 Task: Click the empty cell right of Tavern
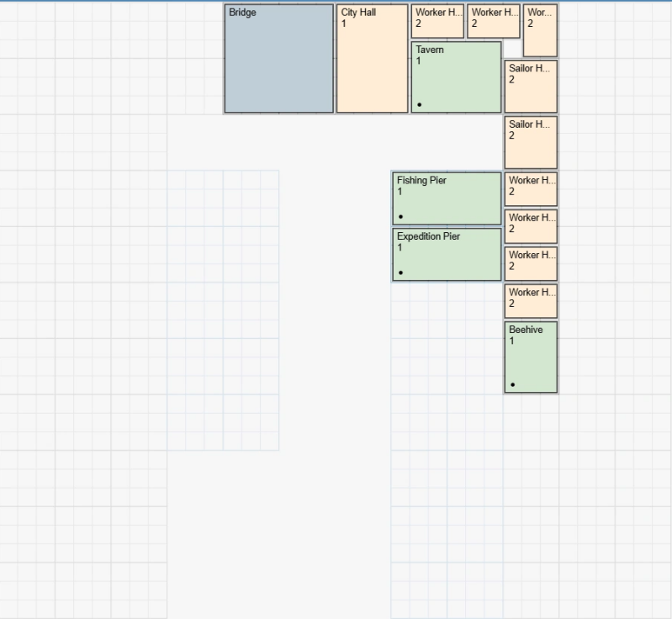(x=512, y=50)
